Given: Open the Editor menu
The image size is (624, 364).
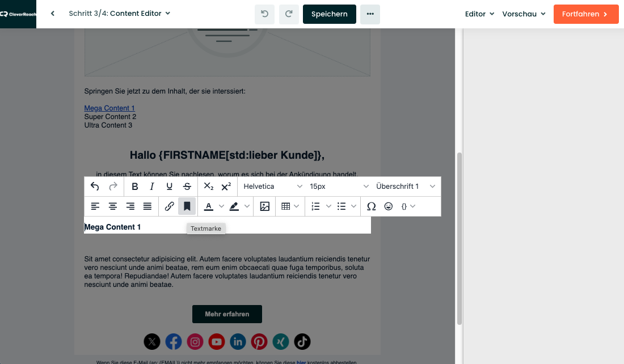Looking at the screenshot, I should pos(479,14).
